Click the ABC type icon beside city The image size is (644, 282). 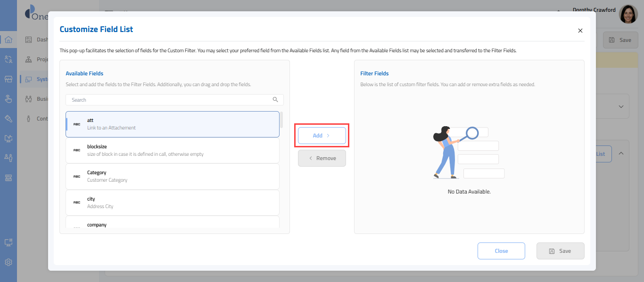tap(76, 202)
